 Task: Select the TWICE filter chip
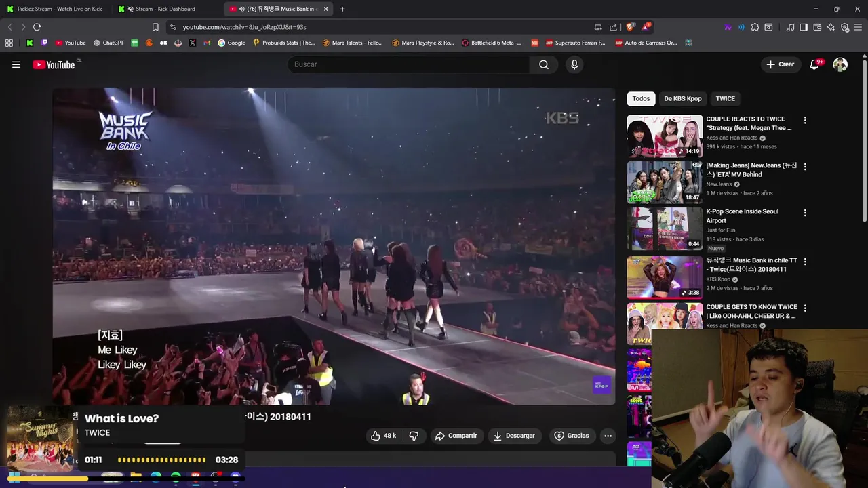click(725, 99)
